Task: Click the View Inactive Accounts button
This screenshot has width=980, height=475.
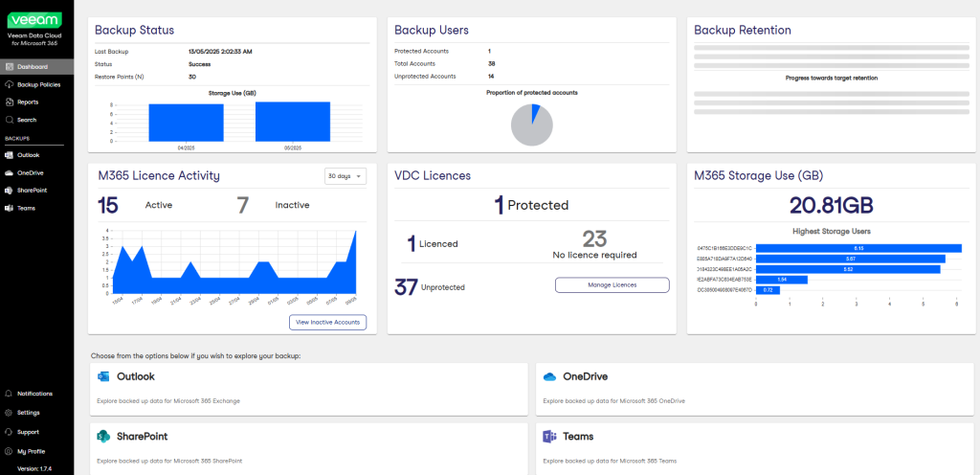Action: pyautogui.click(x=327, y=322)
